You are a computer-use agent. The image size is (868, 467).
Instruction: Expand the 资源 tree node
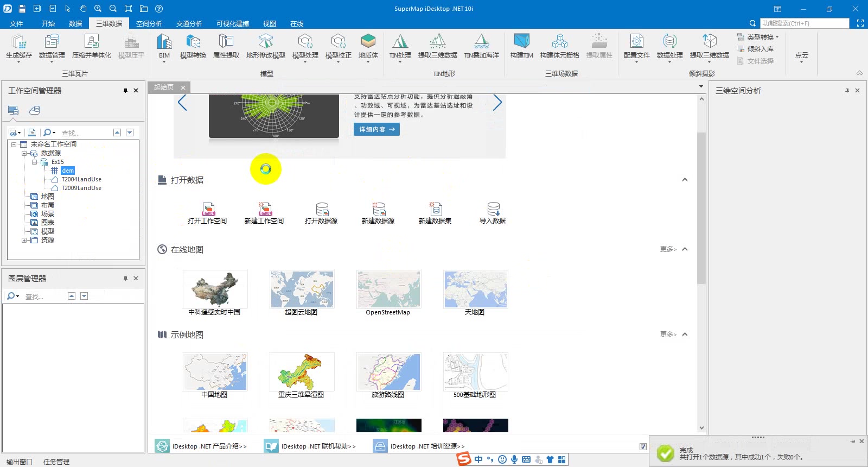click(24, 240)
